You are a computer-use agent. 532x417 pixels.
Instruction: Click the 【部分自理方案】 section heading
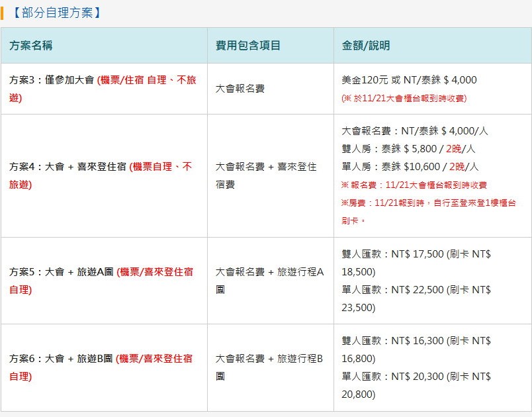tap(56, 12)
